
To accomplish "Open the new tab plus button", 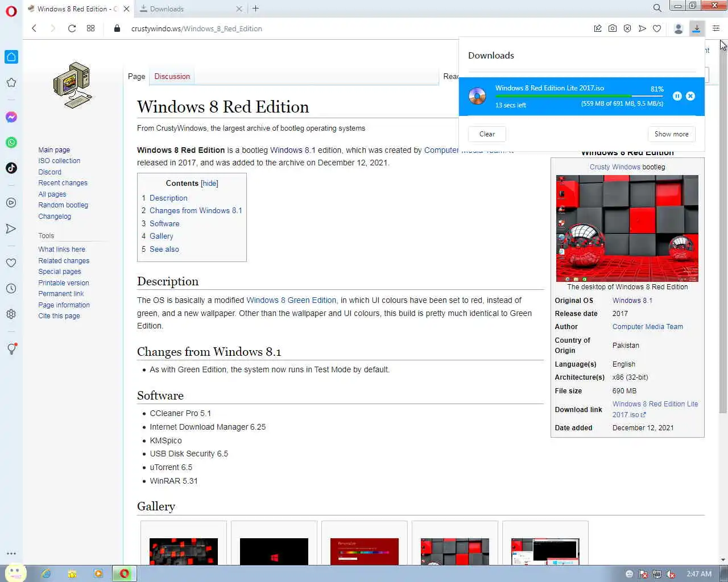I will (256, 9).
